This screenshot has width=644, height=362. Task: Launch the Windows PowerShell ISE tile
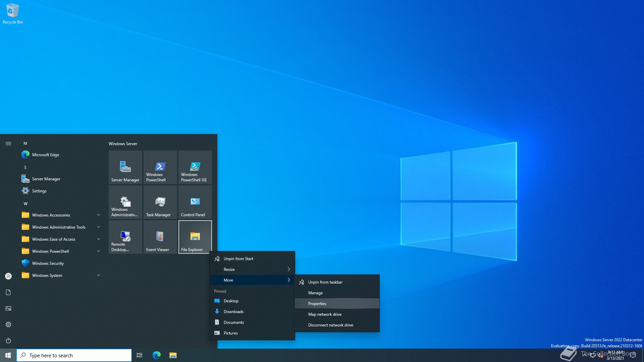[195, 167]
